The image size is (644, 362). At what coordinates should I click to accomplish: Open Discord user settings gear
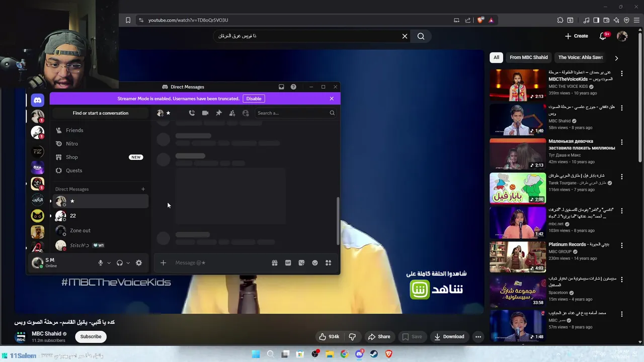139,262
